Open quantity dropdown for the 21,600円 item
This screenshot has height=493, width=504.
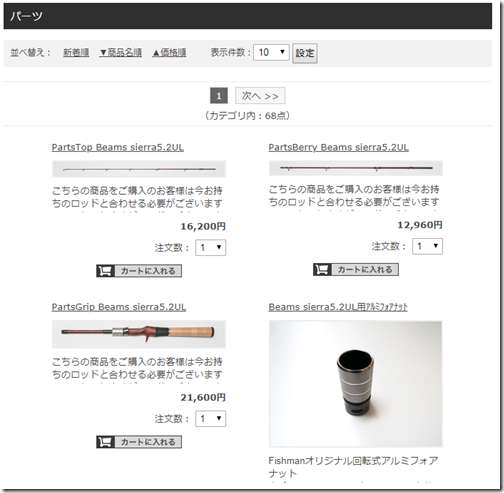[210, 419]
